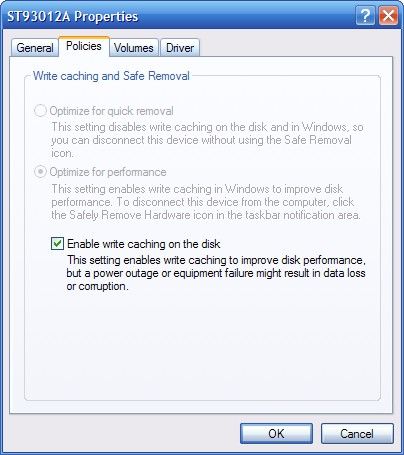Click the question mark help icon
Viewport: 404px width, 455px height.
[x=365, y=16]
